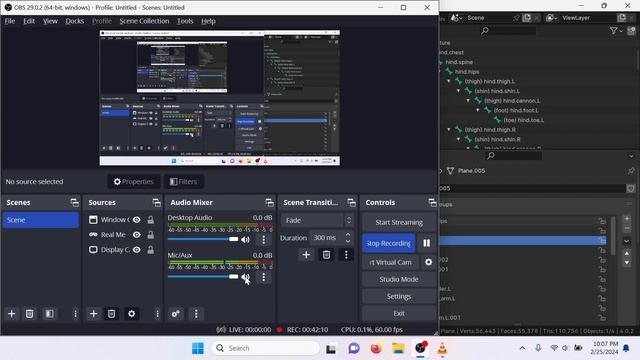This screenshot has height=360, width=640.
Task: Open the File menu in OBS
Action: [x=10, y=21]
